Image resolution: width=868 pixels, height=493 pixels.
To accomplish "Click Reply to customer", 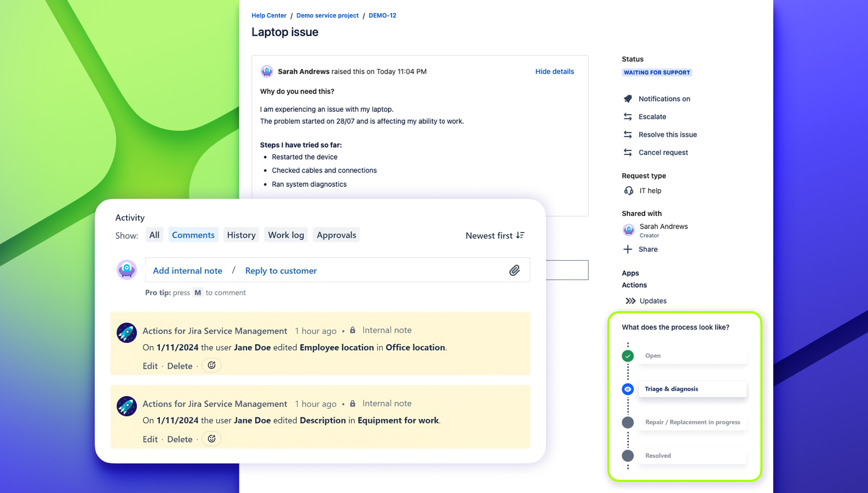I will point(281,271).
